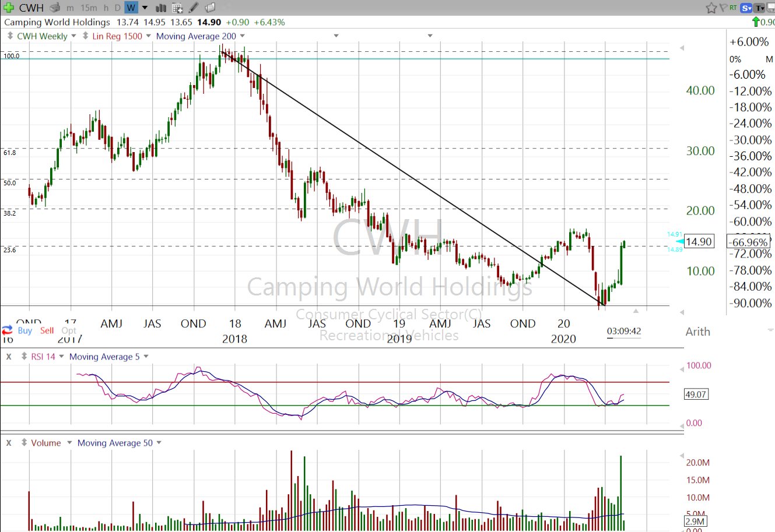Click the Camping World Holdings name header
Image resolution: width=775 pixels, height=532 pixels.
pos(57,22)
